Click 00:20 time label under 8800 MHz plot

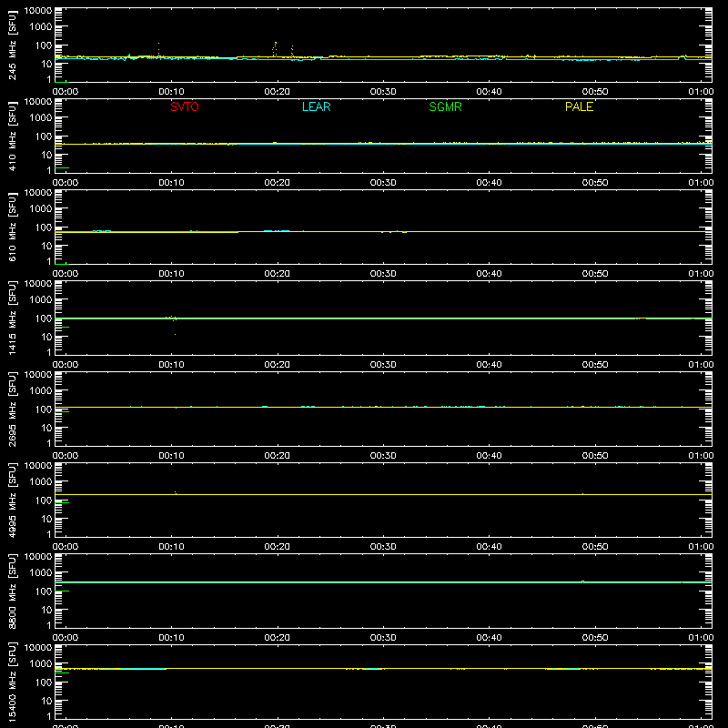(278, 638)
